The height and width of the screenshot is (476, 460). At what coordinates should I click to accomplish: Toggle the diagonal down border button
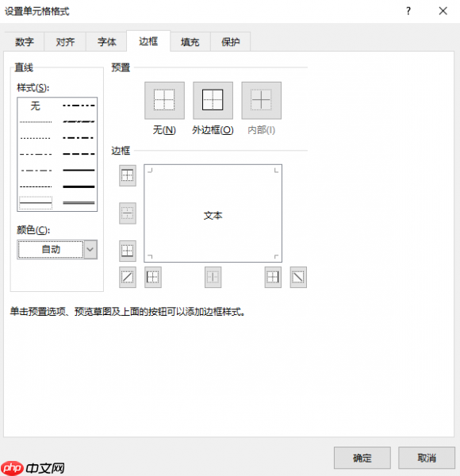pos(298,277)
